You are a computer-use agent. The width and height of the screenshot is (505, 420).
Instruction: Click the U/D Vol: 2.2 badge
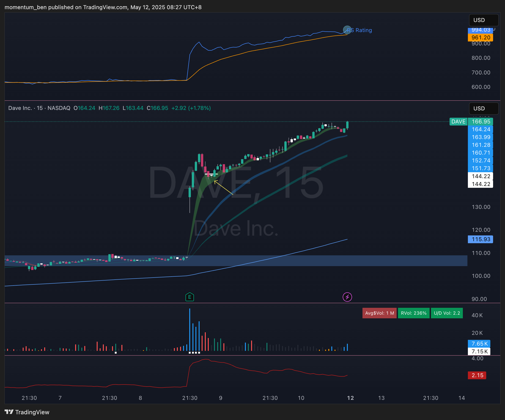click(x=447, y=313)
